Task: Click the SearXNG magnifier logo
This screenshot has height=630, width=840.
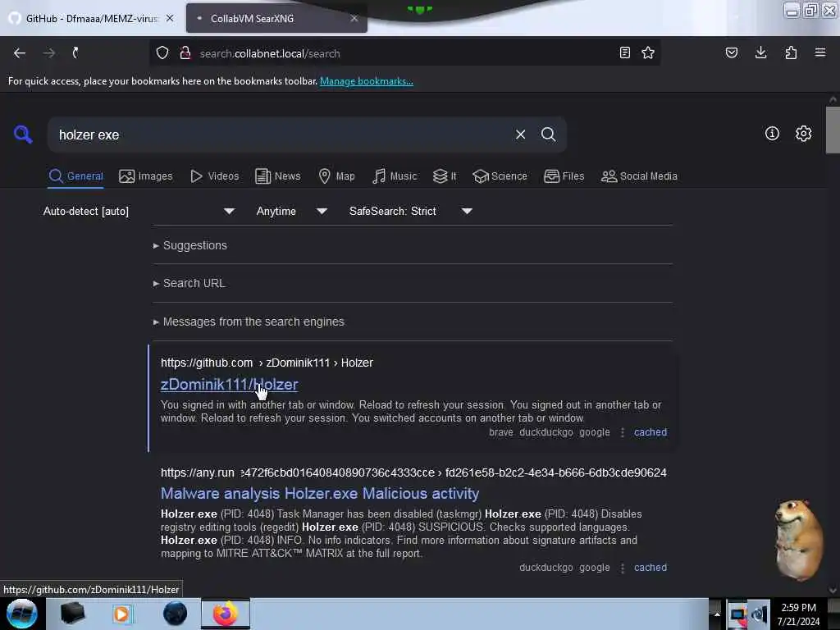Action: click(x=23, y=135)
